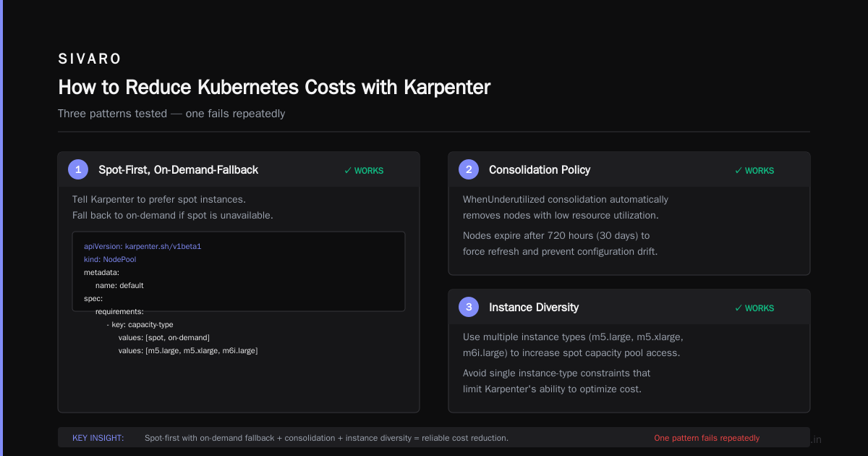This screenshot has width=868, height=456.
Task: Click the key insight sentence about spot-first fallback
Action: pyautogui.click(x=326, y=438)
